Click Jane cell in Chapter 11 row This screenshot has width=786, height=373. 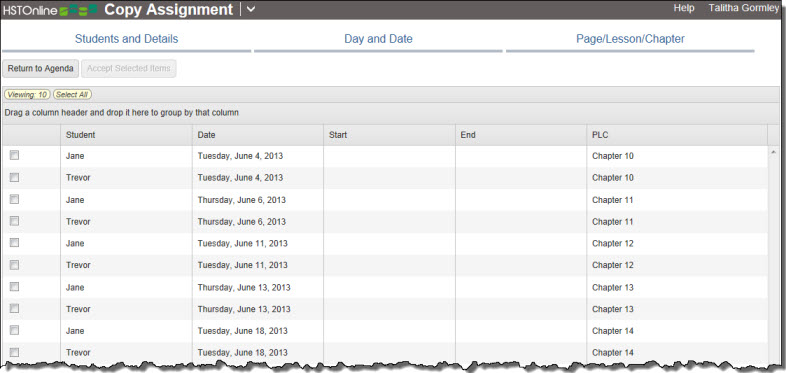pos(126,200)
